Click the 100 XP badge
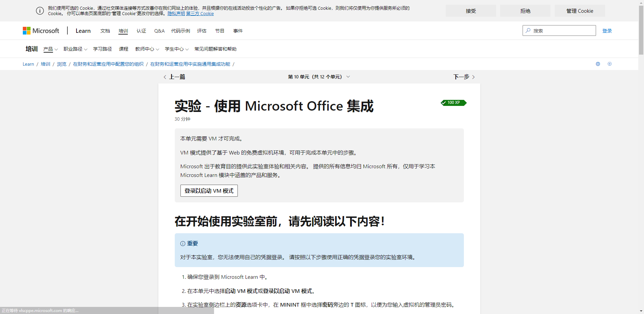Viewport: 644px width, 314px height. [453, 103]
